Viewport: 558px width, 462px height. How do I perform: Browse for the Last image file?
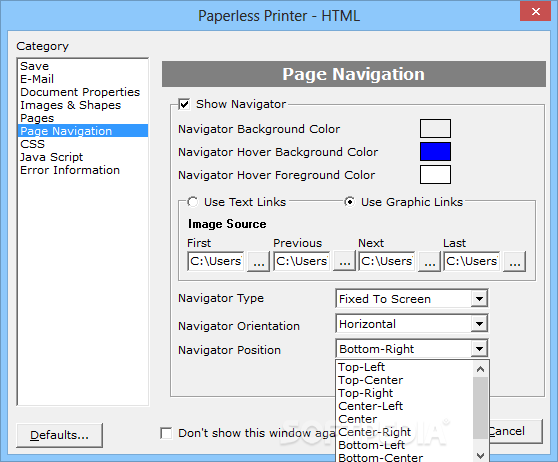coord(515,262)
